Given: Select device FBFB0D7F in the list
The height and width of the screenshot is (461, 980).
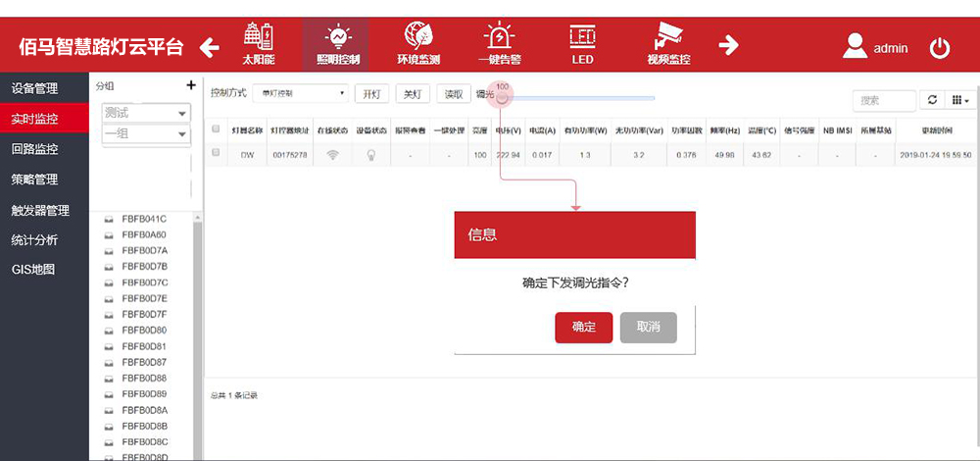Looking at the screenshot, I should click(144, 314).
